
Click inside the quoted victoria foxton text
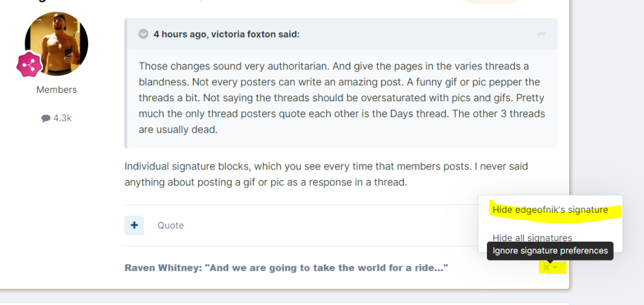click(341, 90)
